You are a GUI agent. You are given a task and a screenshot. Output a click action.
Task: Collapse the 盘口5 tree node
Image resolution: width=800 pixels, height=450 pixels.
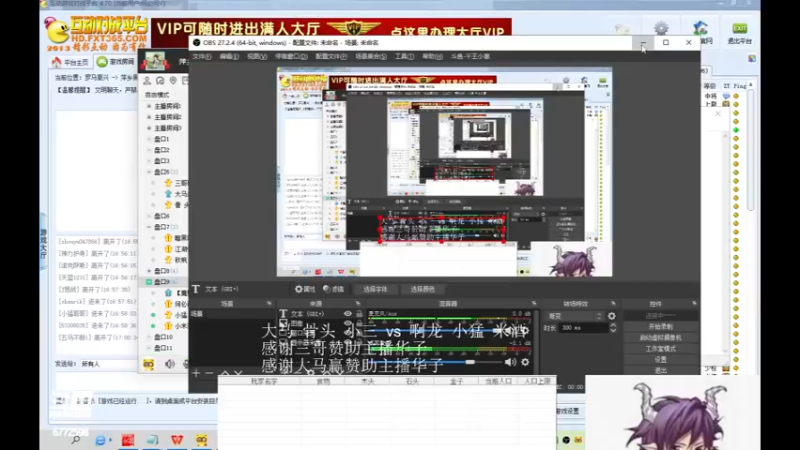pos(149,172)
